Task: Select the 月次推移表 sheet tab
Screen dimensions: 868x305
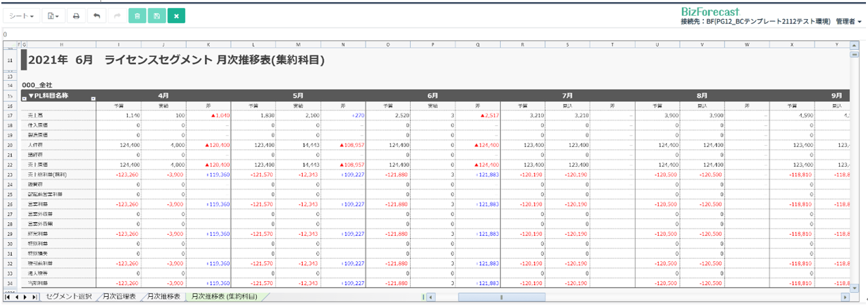Action: coord(162,297)
